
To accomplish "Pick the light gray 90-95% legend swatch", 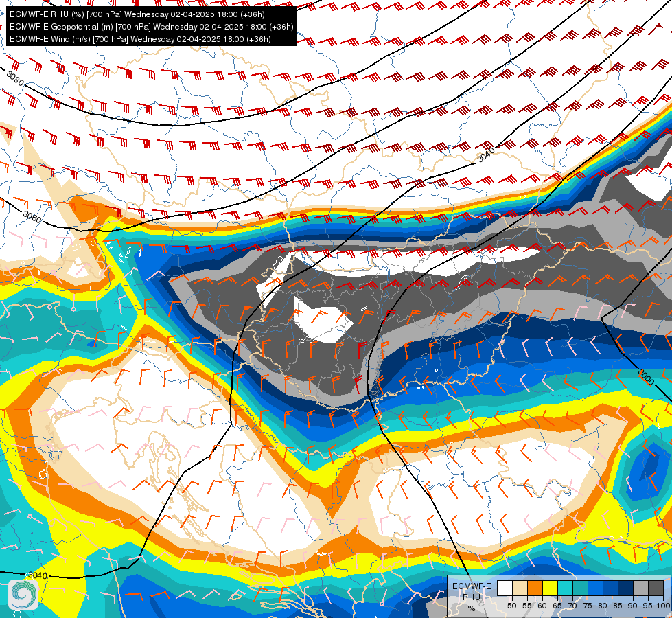I will (640, 588).
